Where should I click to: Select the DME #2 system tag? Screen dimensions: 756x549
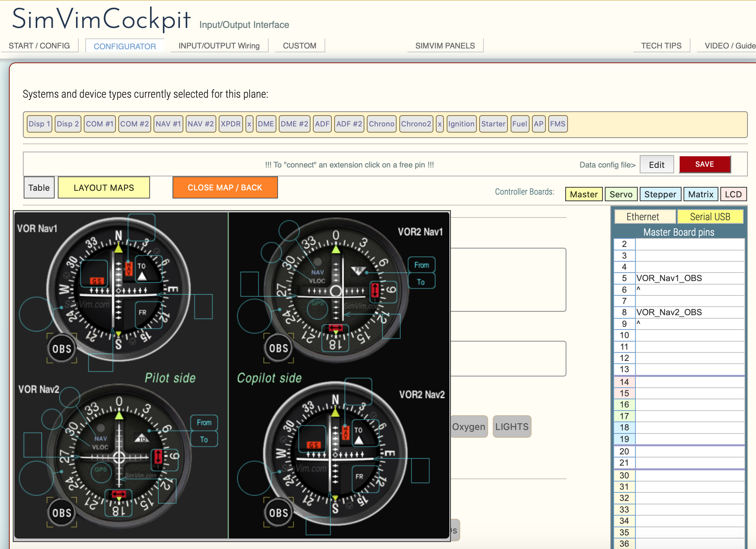pos(294,124)
